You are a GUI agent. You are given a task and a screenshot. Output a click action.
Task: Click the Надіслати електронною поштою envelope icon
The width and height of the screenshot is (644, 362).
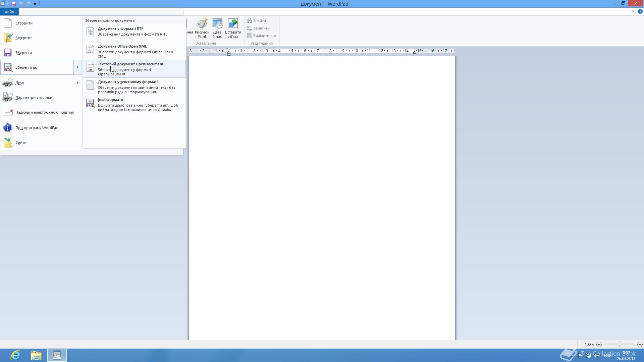coord(8,112)
